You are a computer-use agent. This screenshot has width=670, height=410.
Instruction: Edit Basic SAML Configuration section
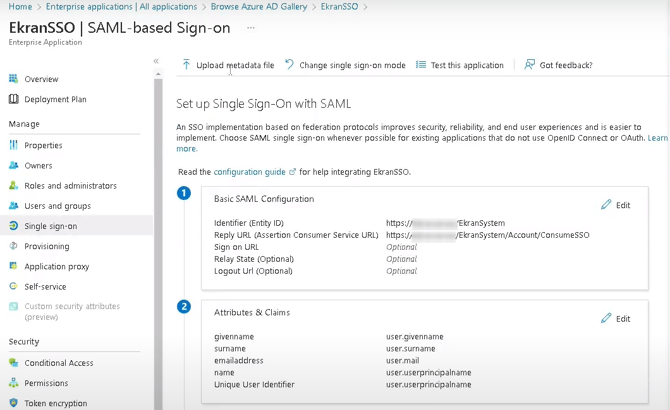[x=616, y=205]
